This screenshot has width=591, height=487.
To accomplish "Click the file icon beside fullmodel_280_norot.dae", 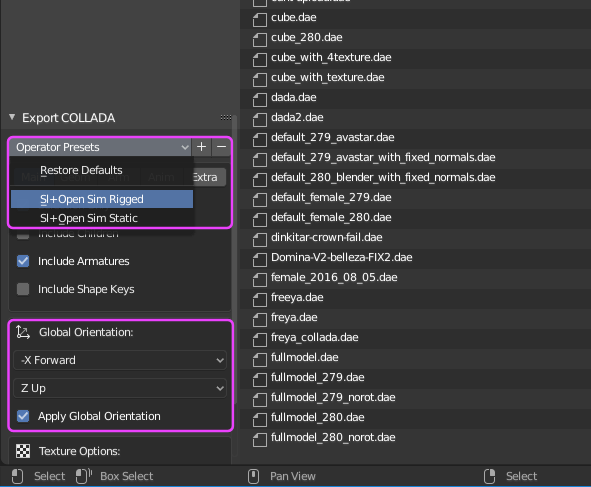I will pos(260,440).
